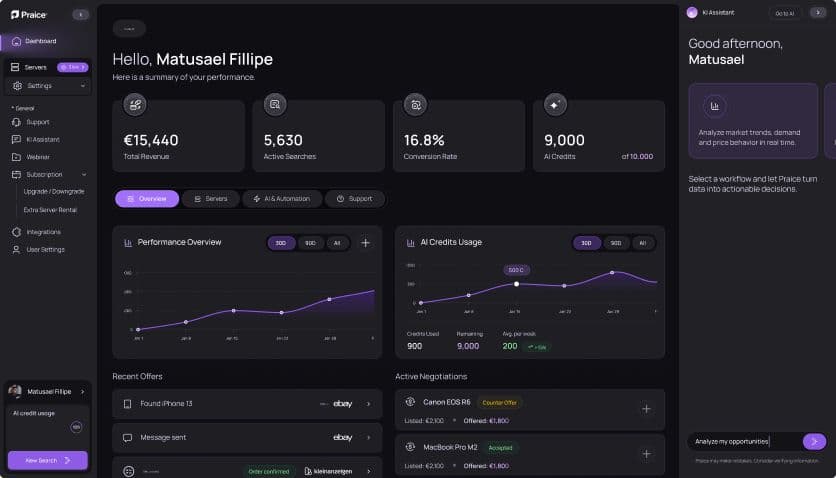Click plus icon on Performance Overview card

point(365,243)
